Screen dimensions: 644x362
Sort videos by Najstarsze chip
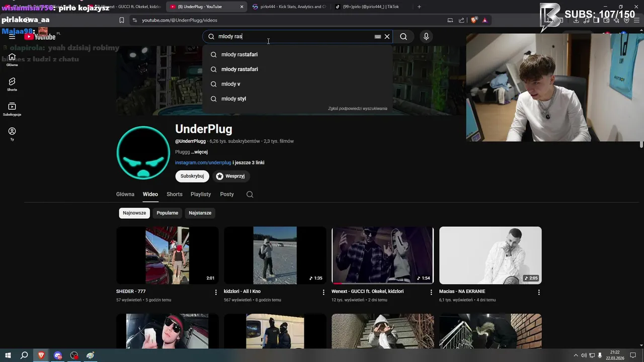[200, 213]
